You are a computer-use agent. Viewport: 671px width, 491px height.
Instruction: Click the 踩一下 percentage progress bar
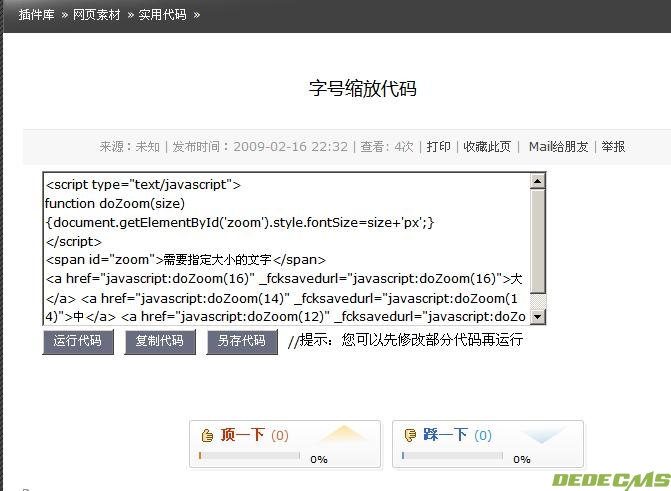click(x=452, y=456)
